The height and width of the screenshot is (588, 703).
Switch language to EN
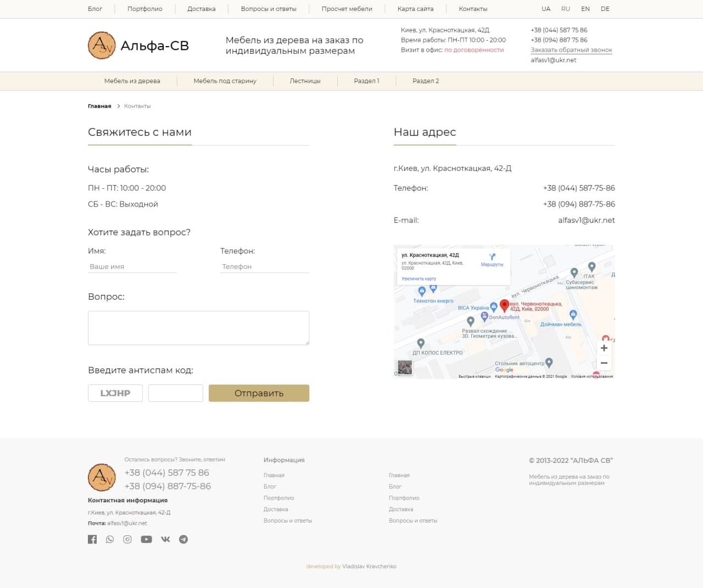click(585, 9)
